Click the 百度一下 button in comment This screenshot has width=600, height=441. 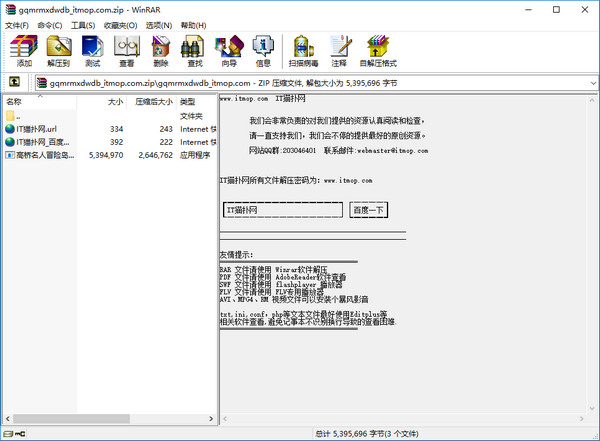point(368,210)
